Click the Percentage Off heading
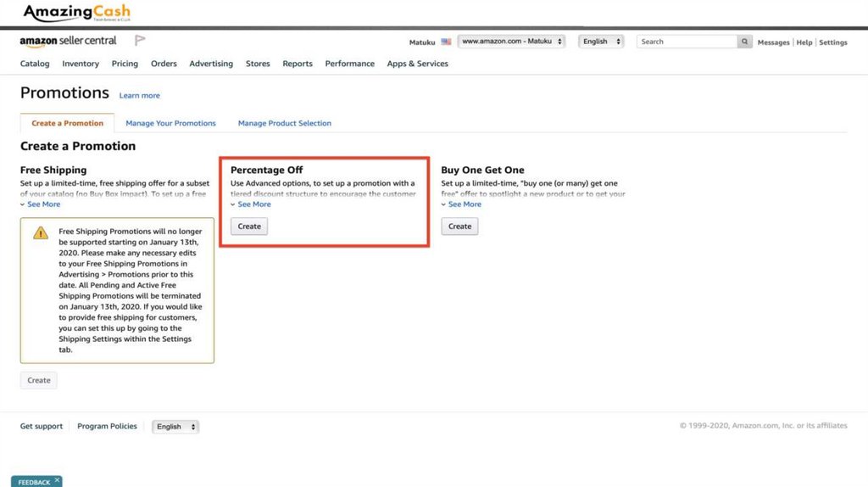 pos(267,170)
